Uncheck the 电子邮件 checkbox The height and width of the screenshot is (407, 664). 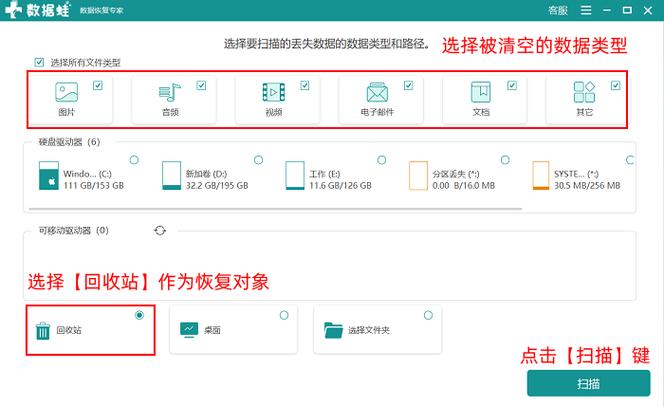coord(408,86)
